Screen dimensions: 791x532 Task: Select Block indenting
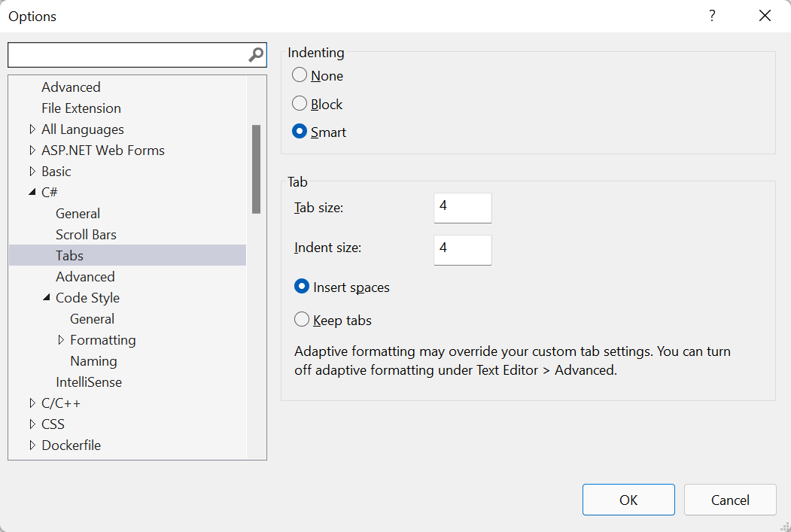point(299,103)
